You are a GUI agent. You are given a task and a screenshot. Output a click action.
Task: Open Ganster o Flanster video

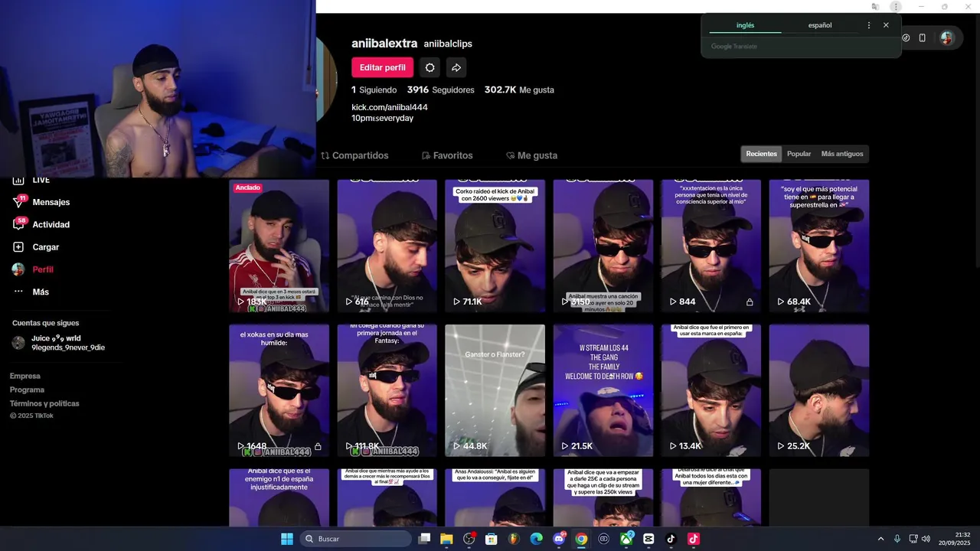click(495, 390)
